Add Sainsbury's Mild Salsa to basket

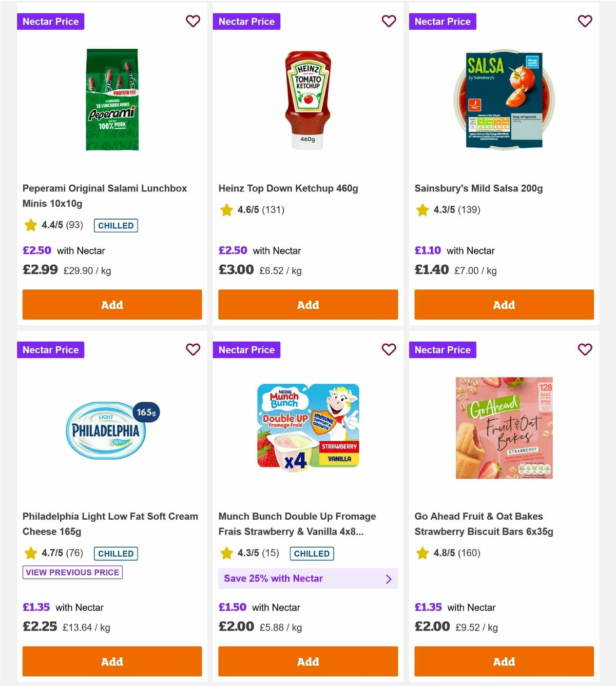pos(504,304)
